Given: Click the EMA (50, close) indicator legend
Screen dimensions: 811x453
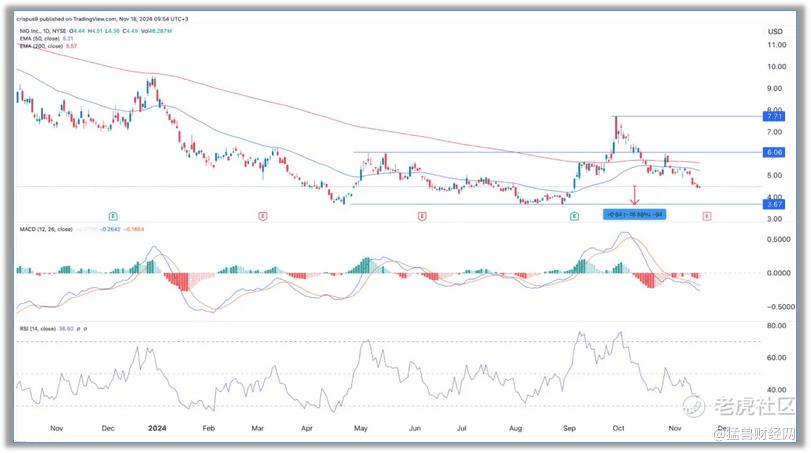Looking at the screenshot, I should point(40,38).
